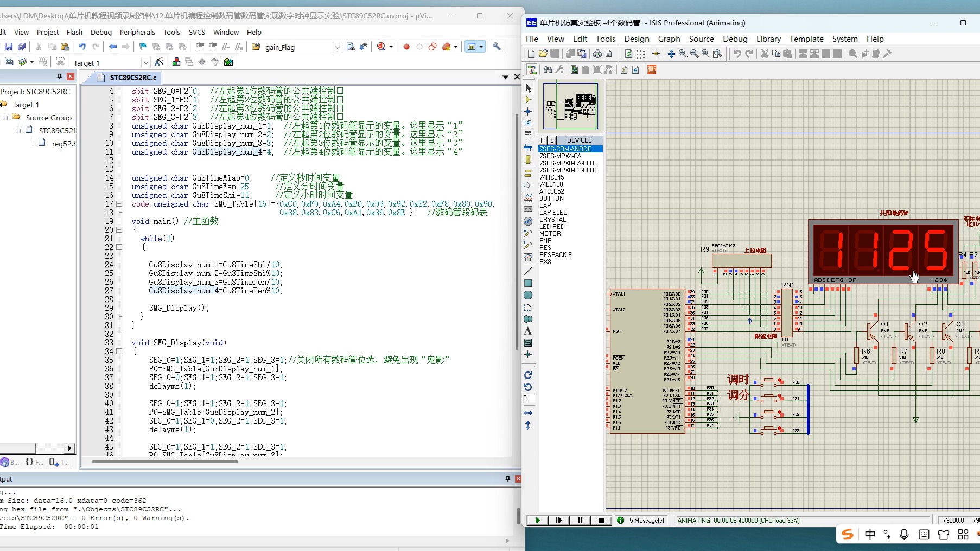Click the Keil configuration wrench icon

(x=497, y=47)
